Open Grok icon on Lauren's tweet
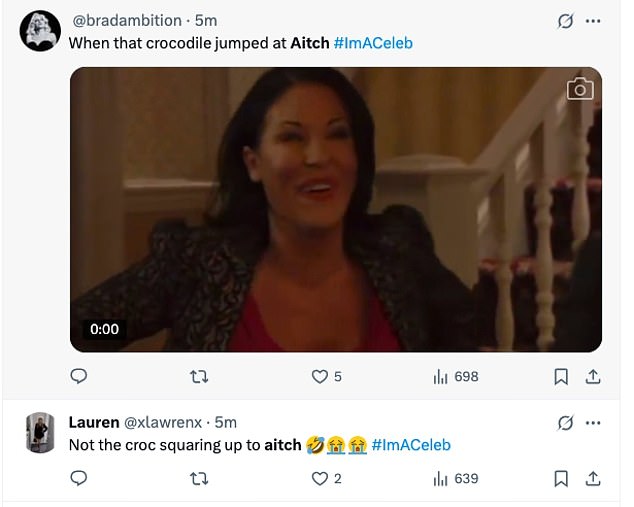This screenshot has height=507, width=634. tap(565, 422)
